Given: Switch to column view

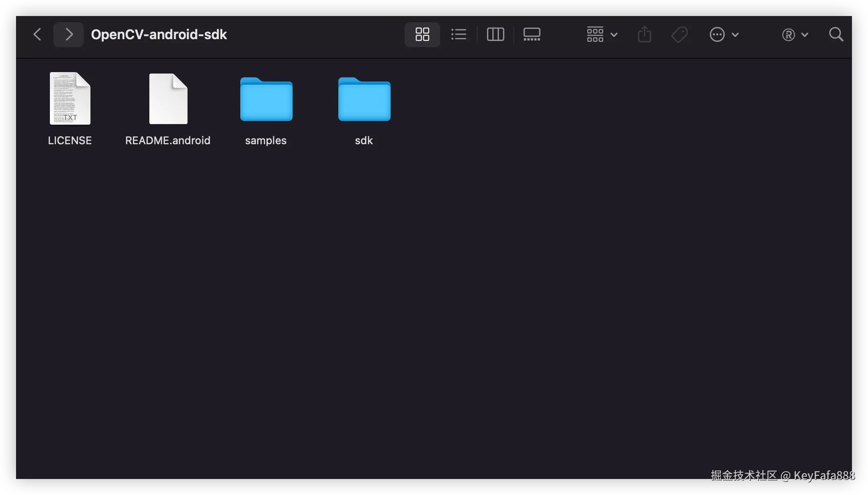Looking at the screenshot, I should pyautogui.click(x=495, y=34).
